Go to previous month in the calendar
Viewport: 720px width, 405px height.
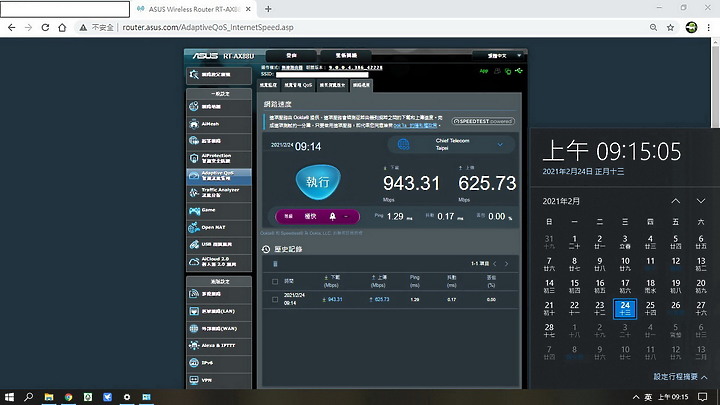[675, 201]
